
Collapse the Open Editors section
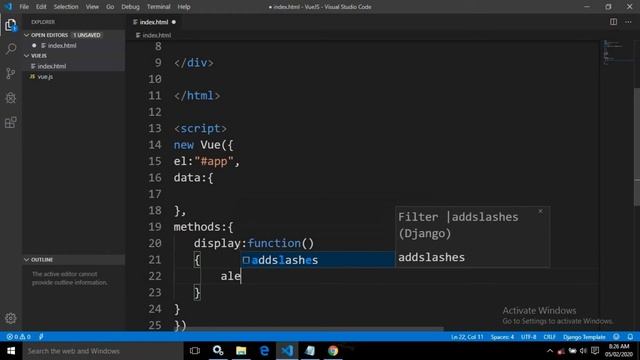tap(73, 35)
